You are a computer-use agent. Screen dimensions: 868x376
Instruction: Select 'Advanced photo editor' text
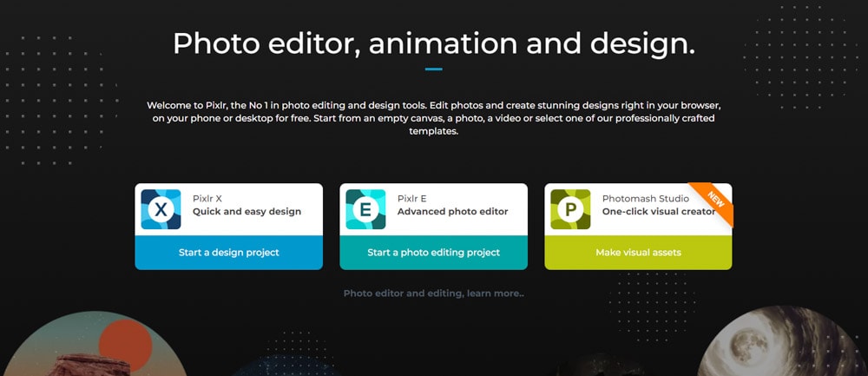click(x=453, y=212)
